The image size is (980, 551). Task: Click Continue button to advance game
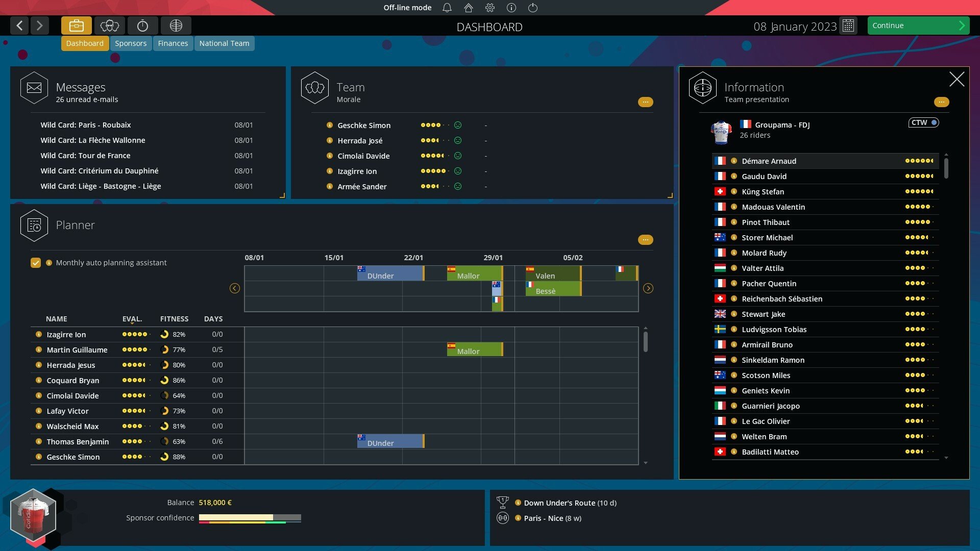[x=916, y=25]
